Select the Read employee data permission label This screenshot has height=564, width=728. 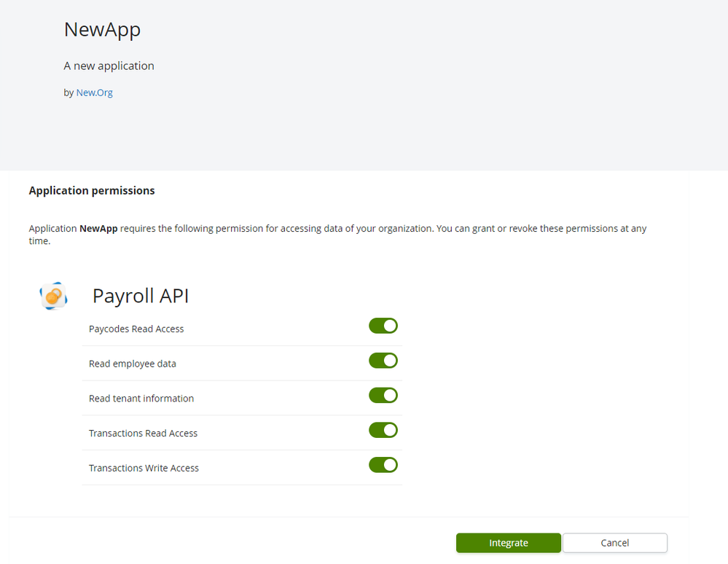point(133,363)
